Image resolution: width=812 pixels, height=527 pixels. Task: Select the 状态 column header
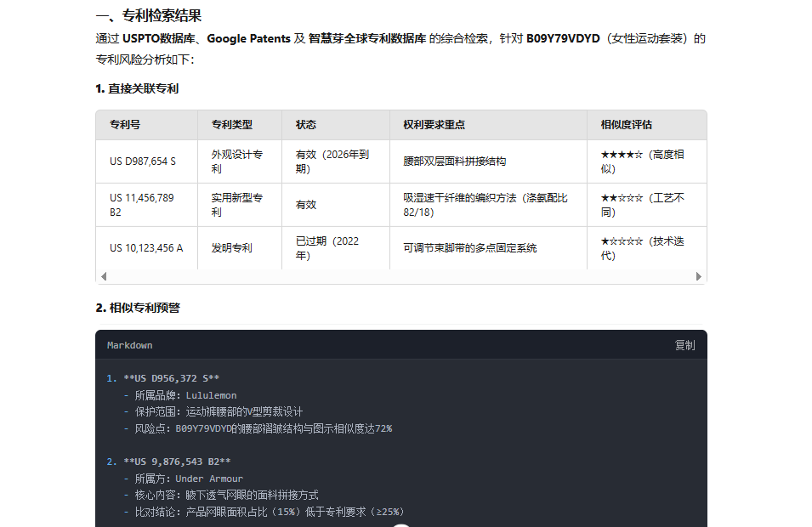tap(306, 125)
